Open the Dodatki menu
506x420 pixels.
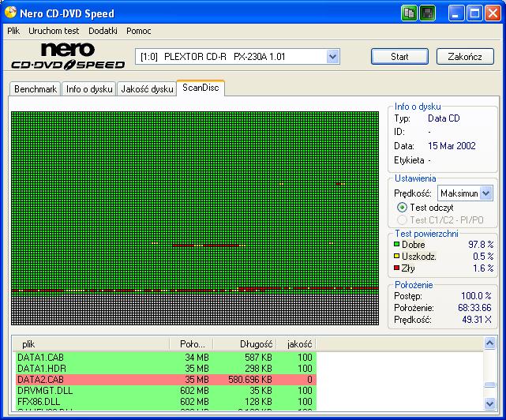pos(103,31)
